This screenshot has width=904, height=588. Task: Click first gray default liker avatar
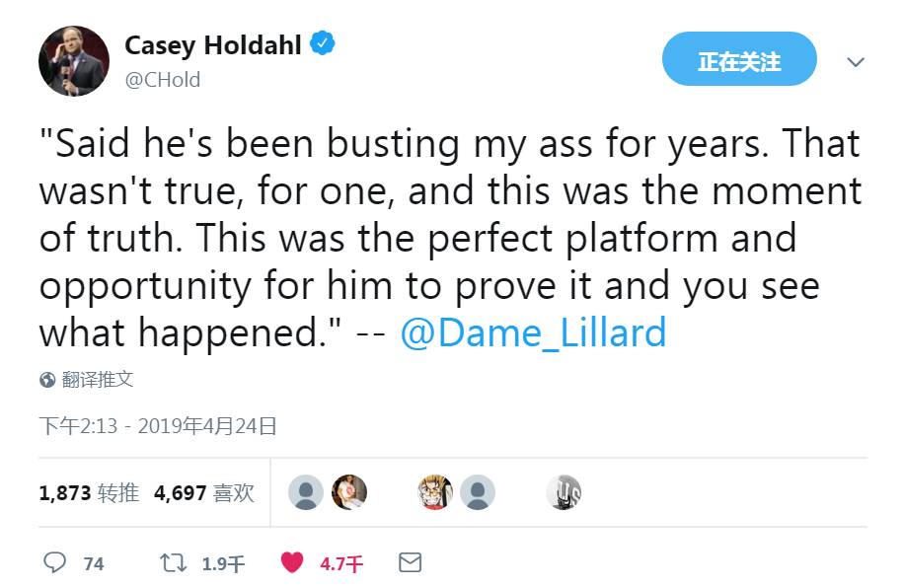point(306,492)
